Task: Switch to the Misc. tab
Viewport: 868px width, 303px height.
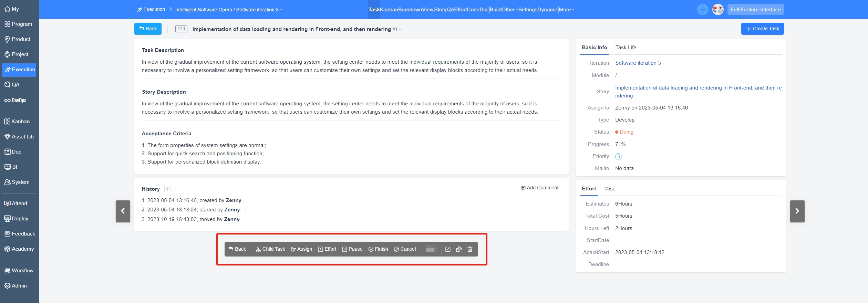Action: [x=610, y=189]
